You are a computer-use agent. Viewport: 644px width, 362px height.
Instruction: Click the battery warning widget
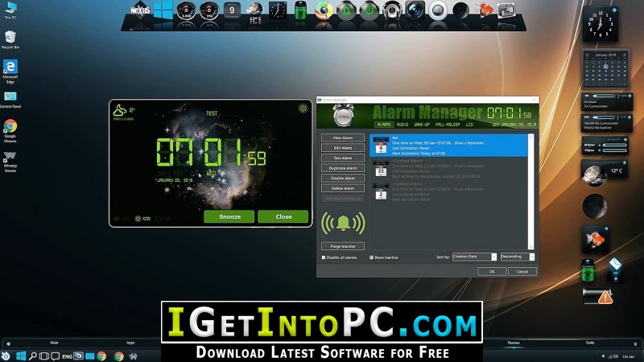597,296
